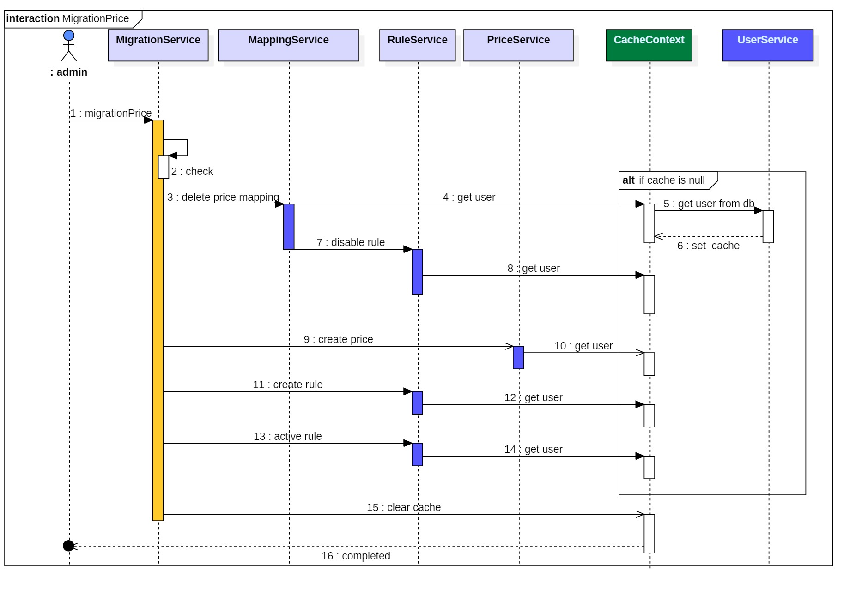Select the green CacheContext header
The width and height of the screenshot is (868, 601).
pos(649,45)
